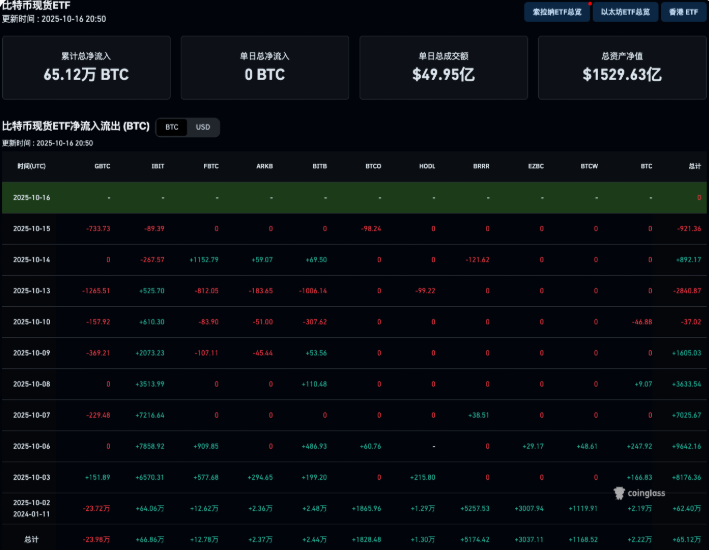709x550 pixels.
Task: Select the 2025-10-02 to 2024-01-11 row
Action: pos(354,508)
